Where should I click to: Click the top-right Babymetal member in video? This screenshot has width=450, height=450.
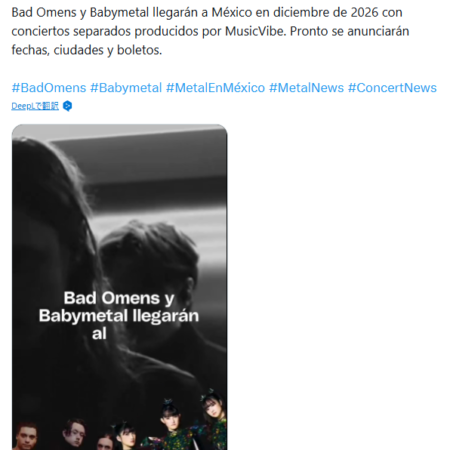point(213,406)
